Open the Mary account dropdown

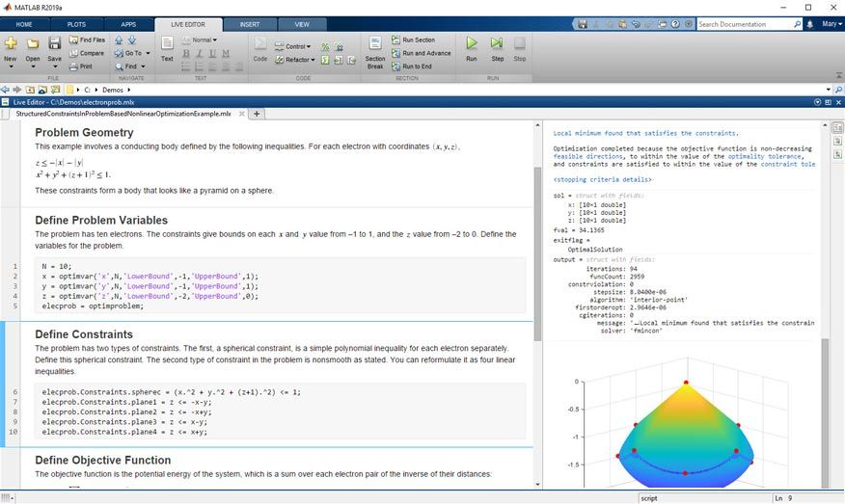(x=831, y=24)
